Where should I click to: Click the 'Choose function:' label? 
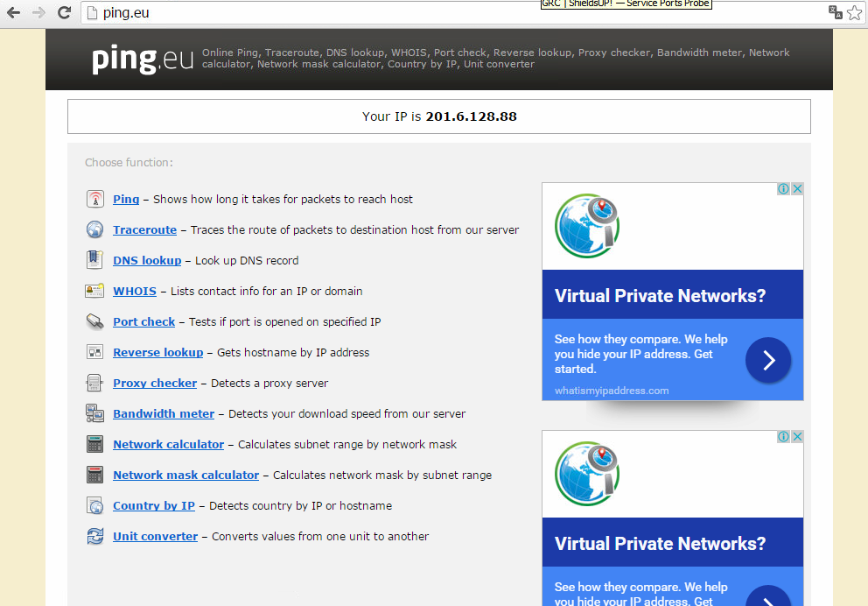(129, 162)
